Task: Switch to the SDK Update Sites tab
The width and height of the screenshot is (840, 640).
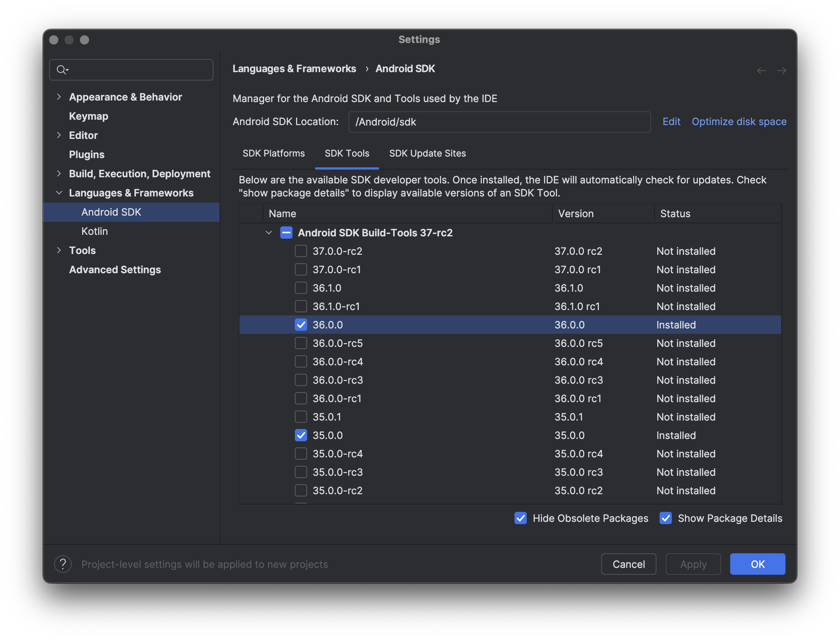Action: pyautogui.click(x=427, y=153)
